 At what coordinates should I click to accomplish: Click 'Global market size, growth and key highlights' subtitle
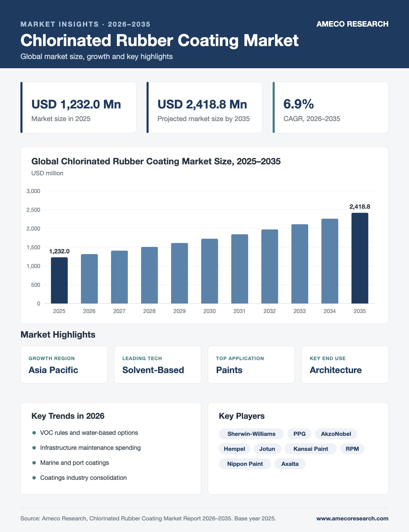tap(96, 57)
